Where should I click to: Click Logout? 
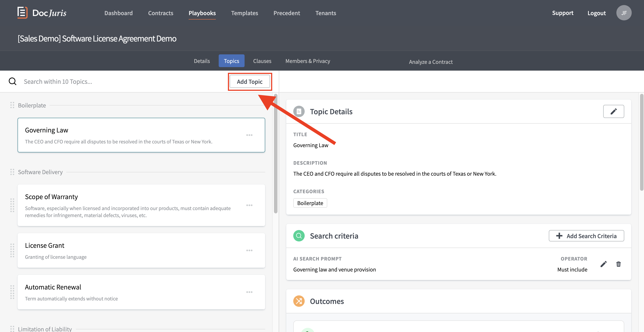[596, 13]
